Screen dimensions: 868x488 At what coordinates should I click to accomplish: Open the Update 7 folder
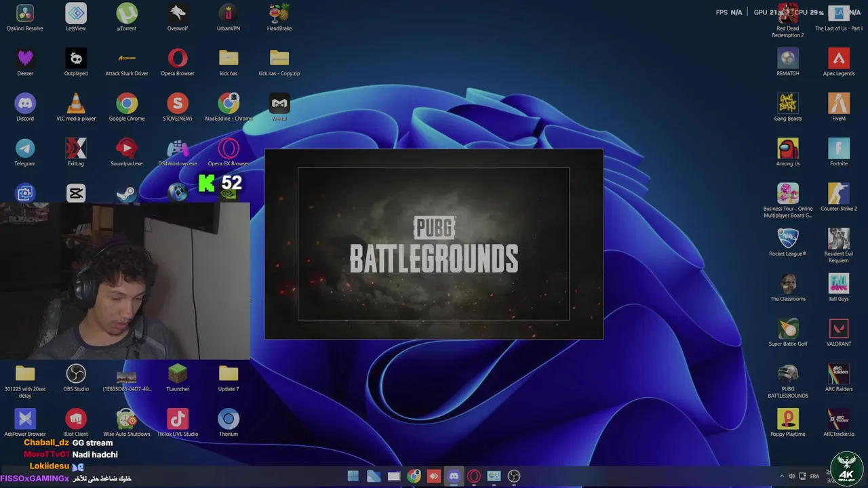(229, 378)
